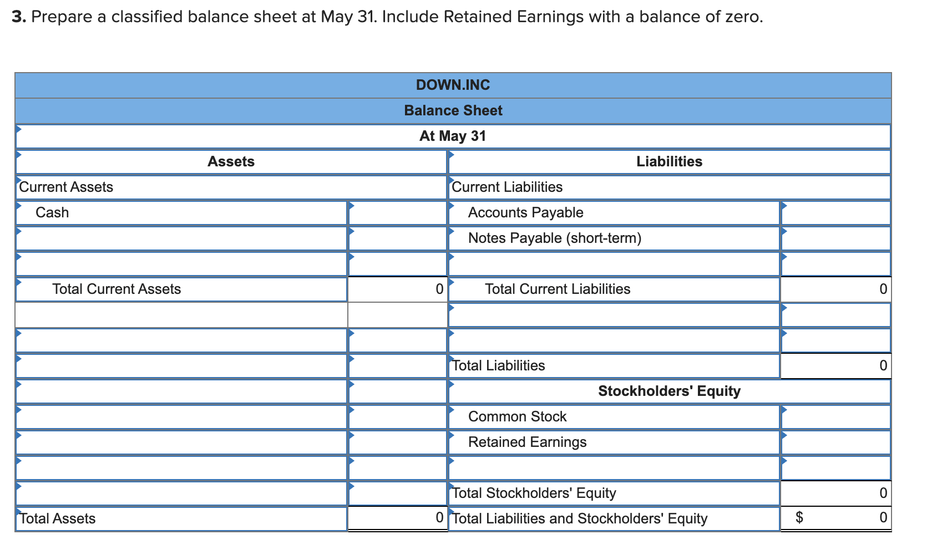Open the blank liability dropdown directly above Total Liabilities
This screenshot has height=560, width=942.
tap(614, 340)
